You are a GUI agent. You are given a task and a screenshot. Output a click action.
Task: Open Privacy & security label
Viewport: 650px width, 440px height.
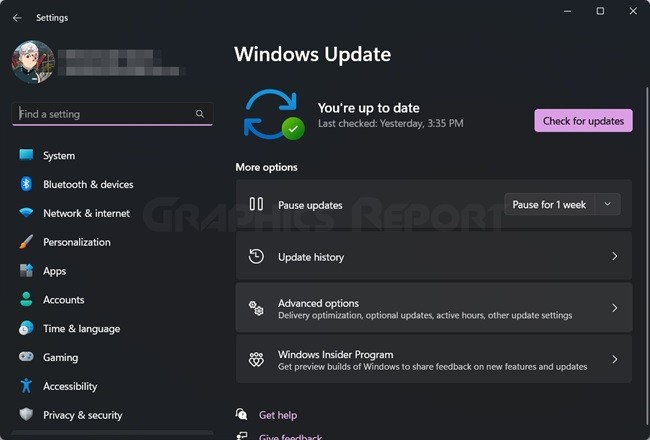(83, 415)
